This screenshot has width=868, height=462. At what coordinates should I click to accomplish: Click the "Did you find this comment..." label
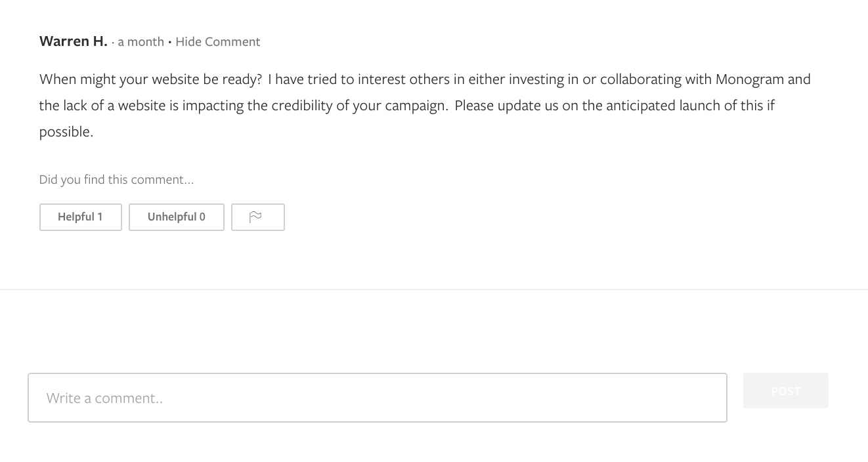pos(116,180)
